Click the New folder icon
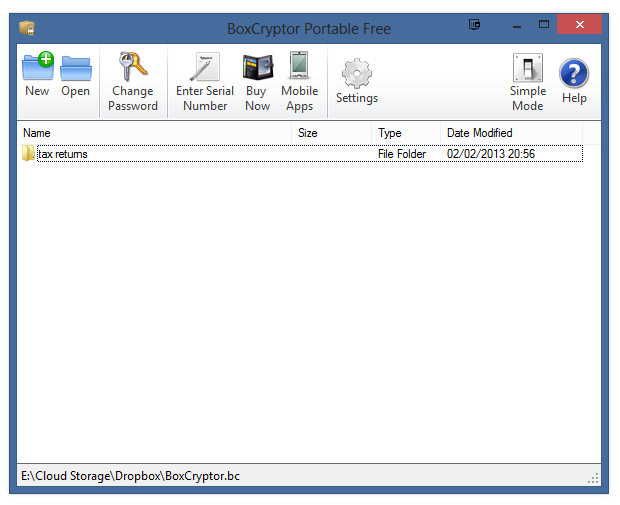The height and width of the screenshot is (505, 620). tap(37, 70)
